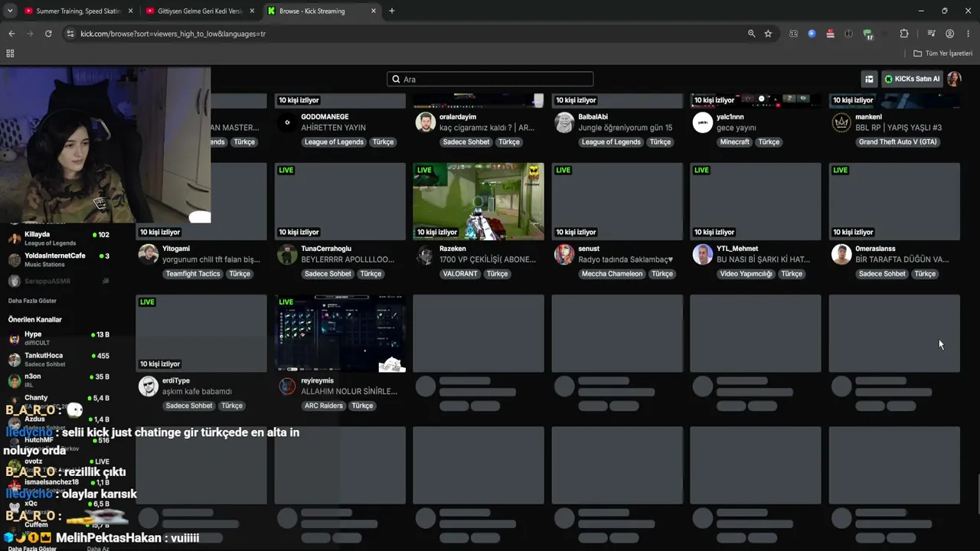
Task: Click the Türkçe tag under Razeken
Action: 497,274
